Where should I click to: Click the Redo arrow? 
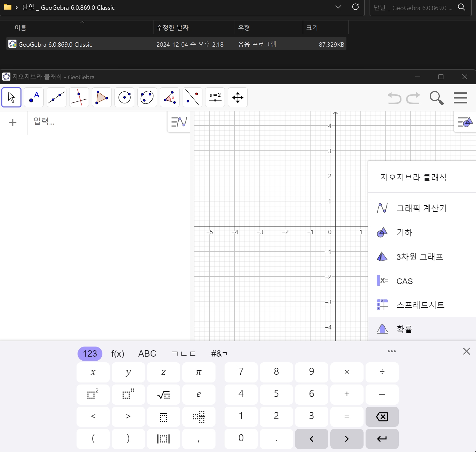(x=413, y=98)
